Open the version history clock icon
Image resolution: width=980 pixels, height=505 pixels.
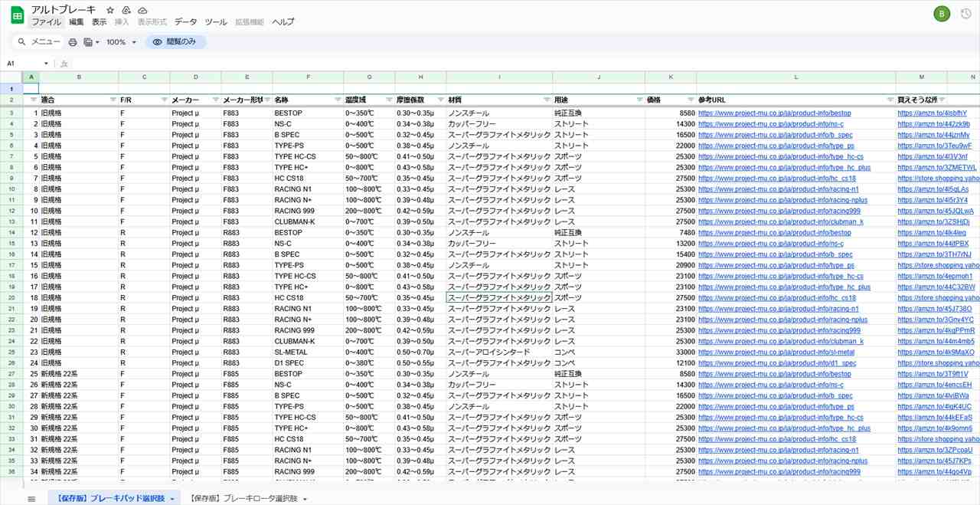[x=965, y=15]
